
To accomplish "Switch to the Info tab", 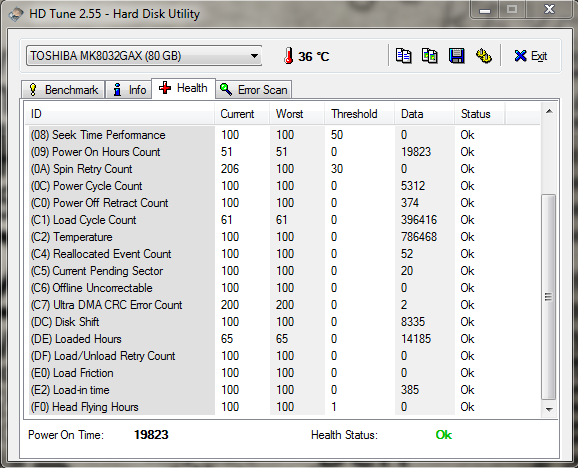I will pyautogui.click(x=129, y=90).
